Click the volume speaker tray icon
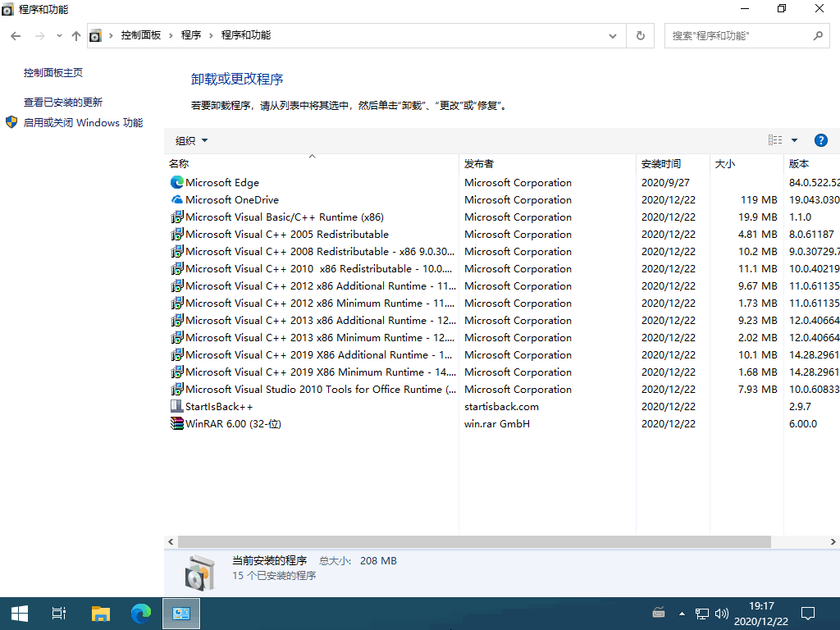The height and width of the screenshot is (630, 840). (722, 614)
